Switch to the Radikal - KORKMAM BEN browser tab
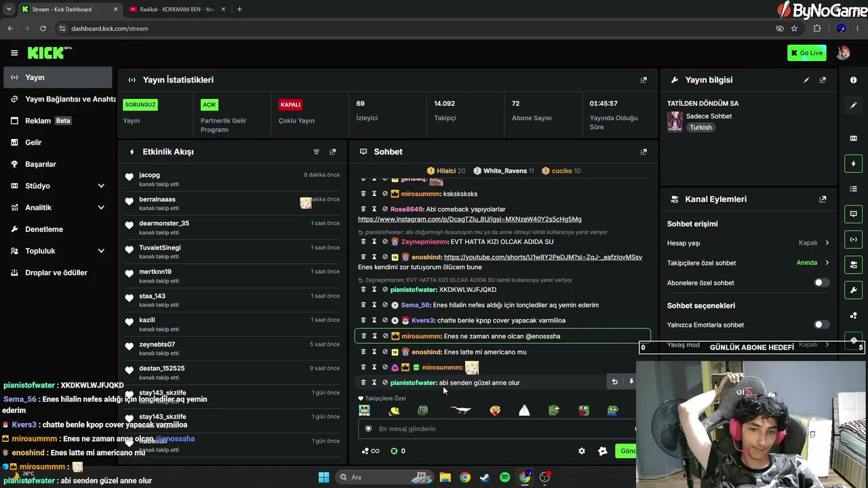The image size is (868, 488). click(176, 9)
